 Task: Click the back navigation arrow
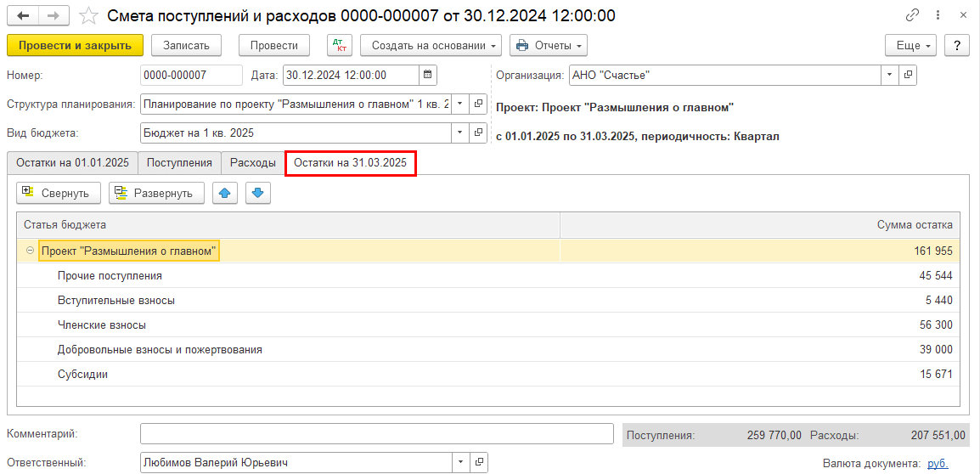coord(22,15)
